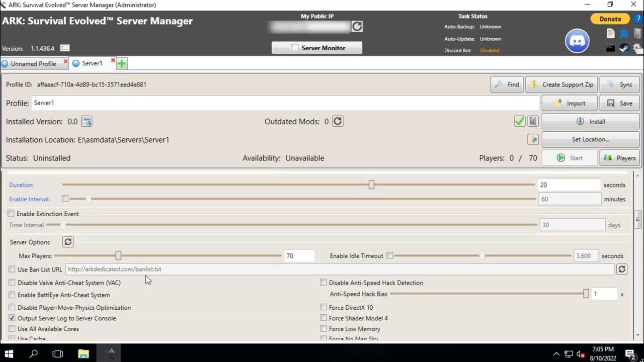Click the Steam icon in header
The image size is (644, 362).
pyautogui.click(x=624, y=48)
